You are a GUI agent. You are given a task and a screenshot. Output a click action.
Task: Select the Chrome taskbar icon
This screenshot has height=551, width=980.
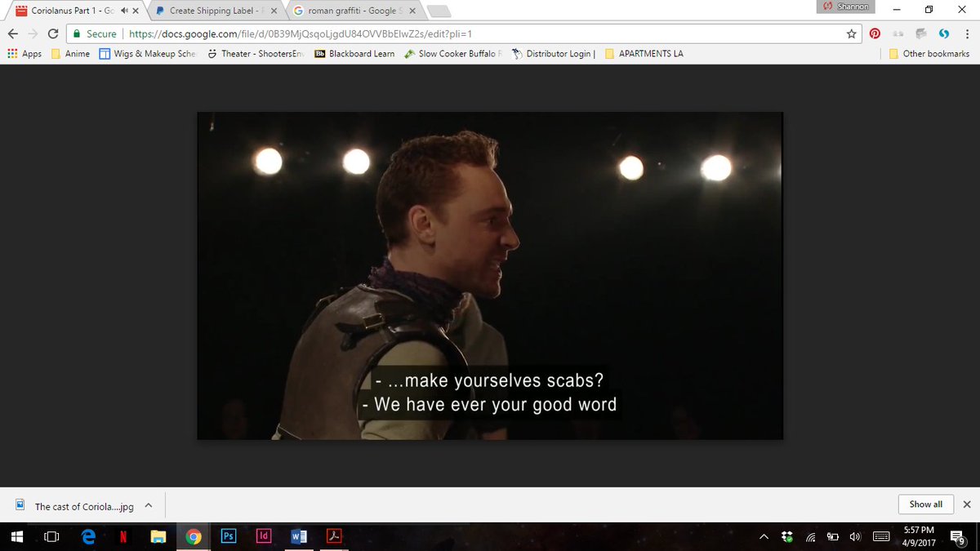[x=194, y=536]
